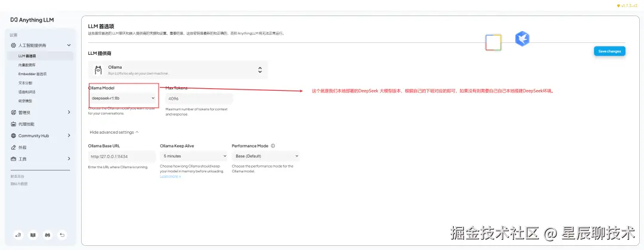Select 向量数据库 in sidebar
Image resolution: width=644 pixels, height=250 pixels.
tap(27, 65)
